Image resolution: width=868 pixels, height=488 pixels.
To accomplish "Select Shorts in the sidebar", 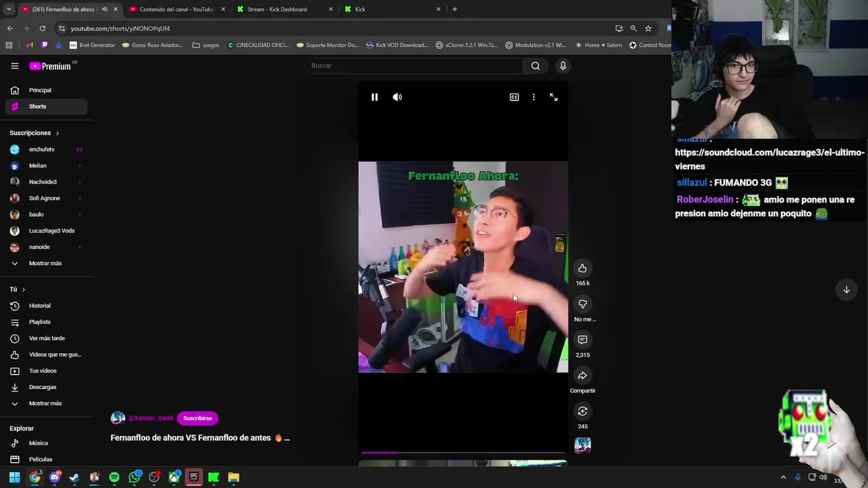I will tap(46, 106).
